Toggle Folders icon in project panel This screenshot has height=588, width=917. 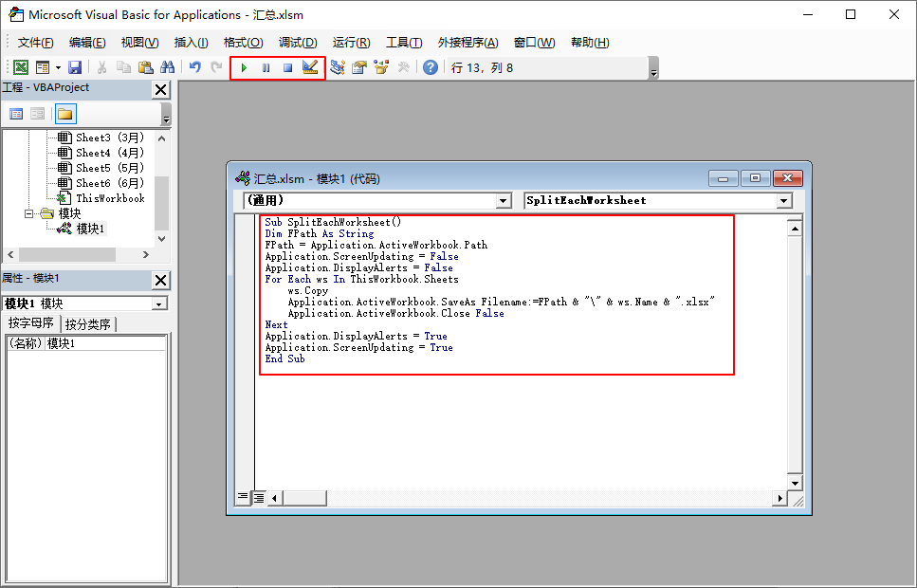coord(65,114)
